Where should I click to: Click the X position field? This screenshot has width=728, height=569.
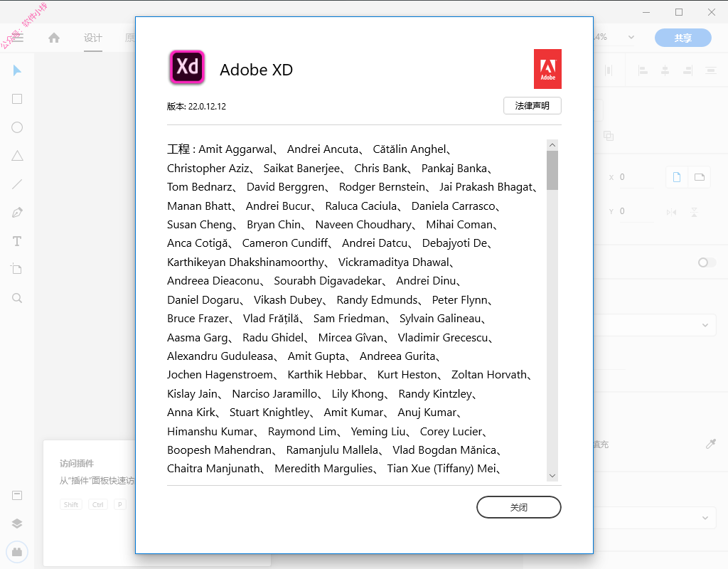coord(636,177)
